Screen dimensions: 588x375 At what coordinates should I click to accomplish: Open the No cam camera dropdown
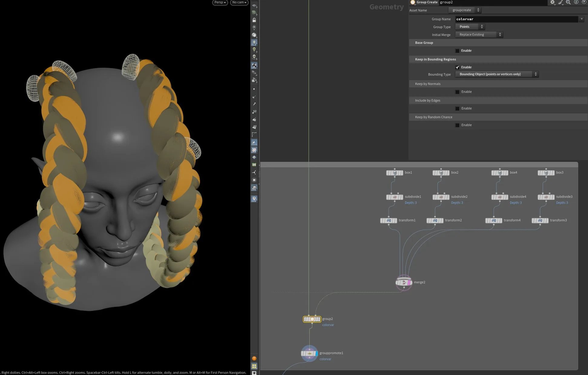(x=239, y=2)
